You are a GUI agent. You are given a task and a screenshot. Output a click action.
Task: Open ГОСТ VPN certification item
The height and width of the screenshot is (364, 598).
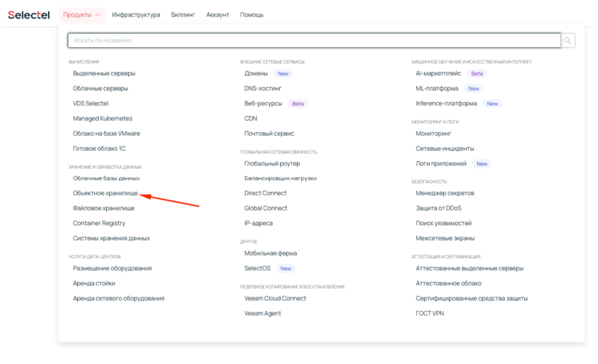pyautogui.click(x=430, y=313)
